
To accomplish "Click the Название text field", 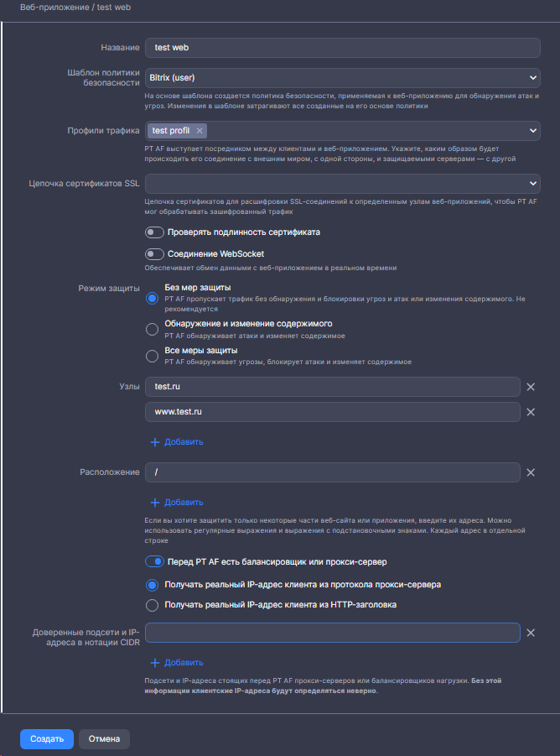I will (x=342, y=48).
